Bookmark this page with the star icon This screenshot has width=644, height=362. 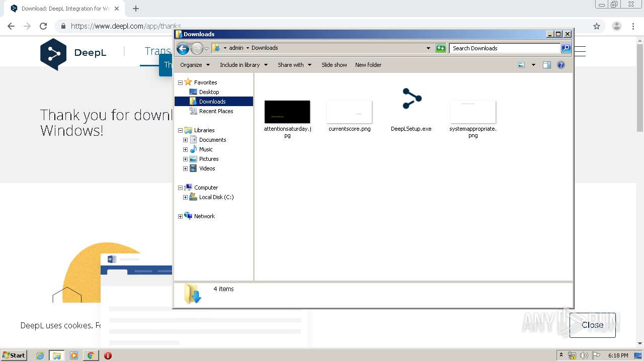coord(597,26)
